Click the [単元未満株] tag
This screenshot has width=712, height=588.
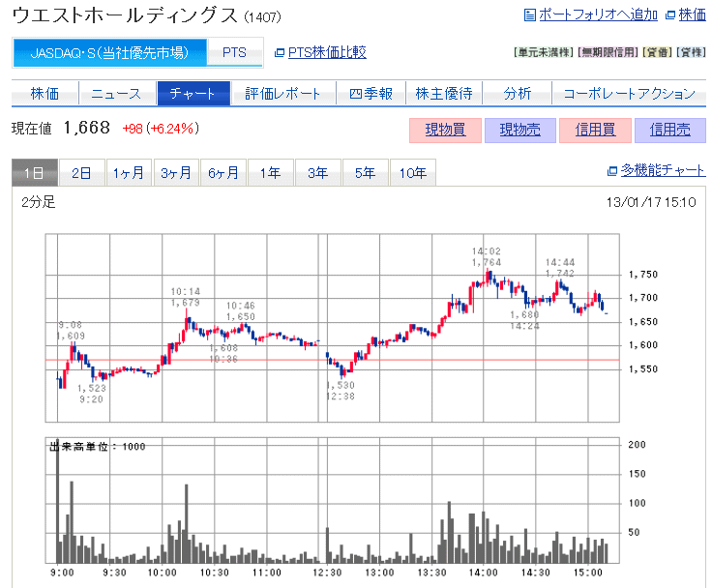point(544,52)
